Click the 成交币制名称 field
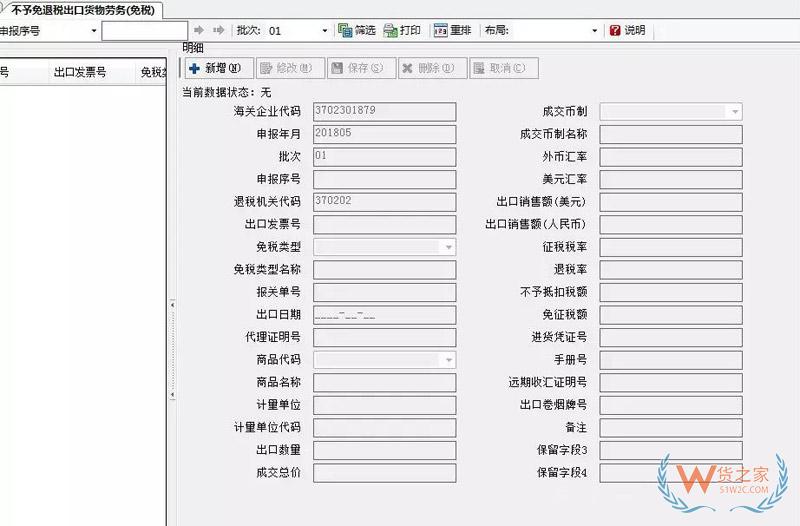The image size is (800, 526). [x=671, y=135]
